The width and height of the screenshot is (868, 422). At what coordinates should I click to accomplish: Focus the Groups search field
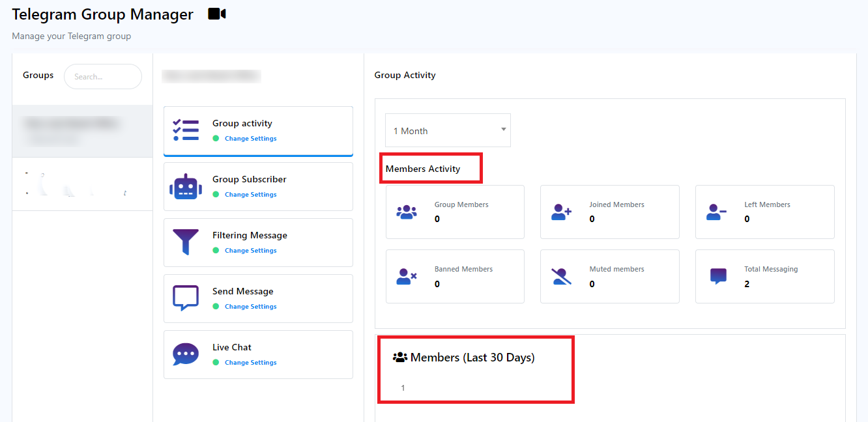pos(103,77)
